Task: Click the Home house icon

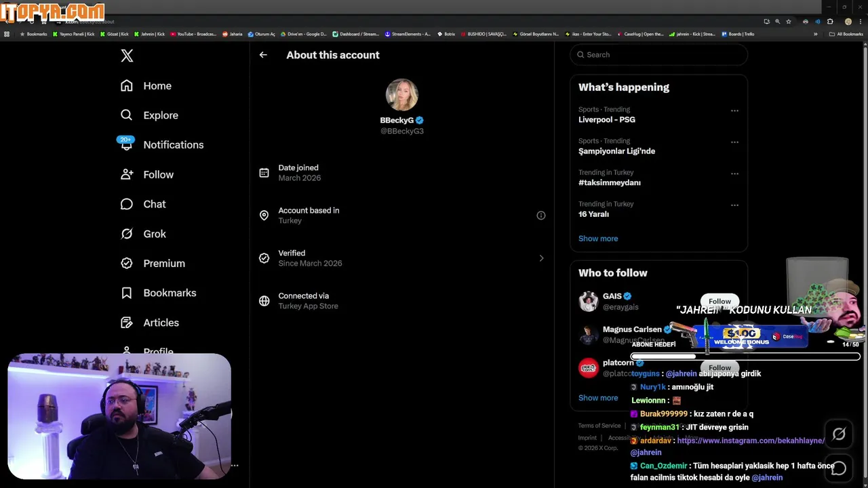Action: [x=127, y=85]
